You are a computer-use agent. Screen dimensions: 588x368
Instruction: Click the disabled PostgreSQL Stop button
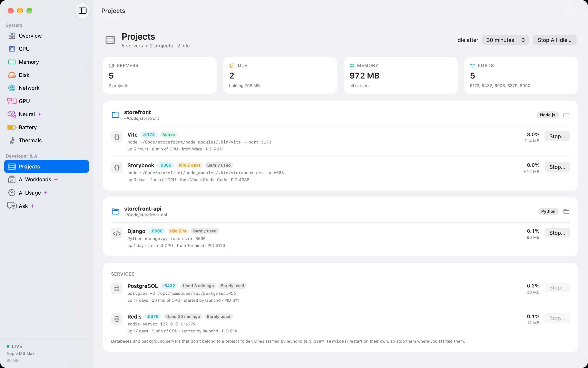tap(557, 288)
